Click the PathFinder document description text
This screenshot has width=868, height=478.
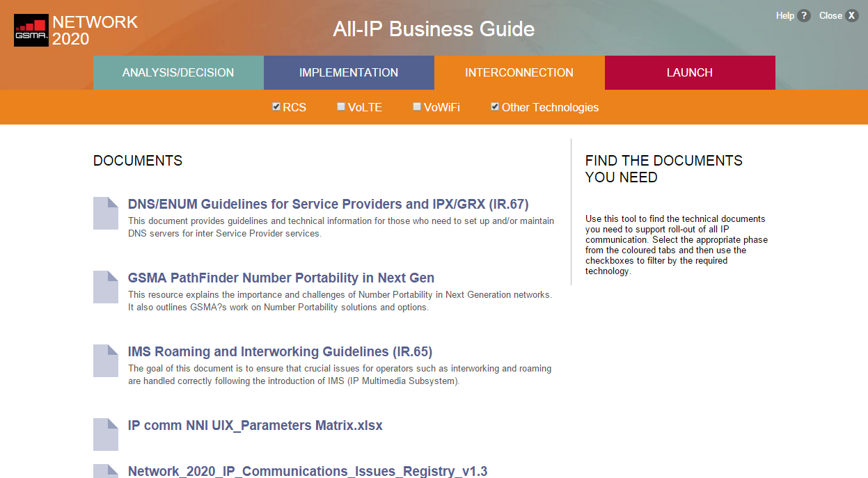340,301
